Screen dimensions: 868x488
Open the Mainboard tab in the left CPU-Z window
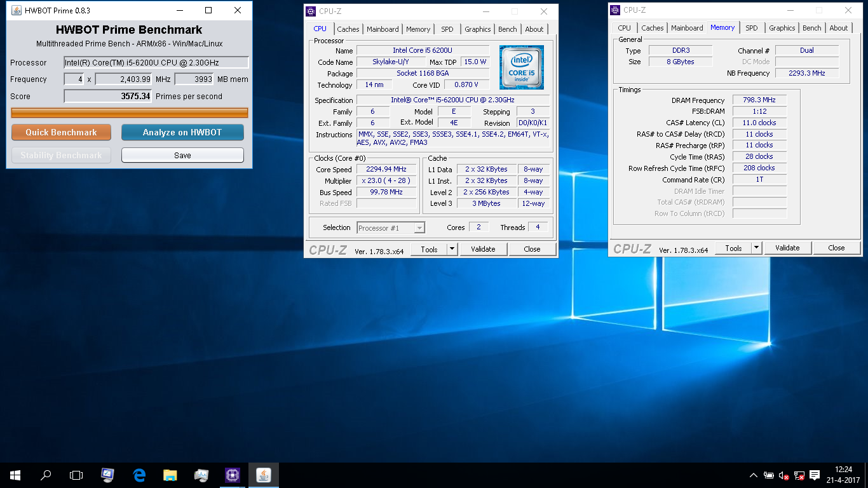click(383, 29)
